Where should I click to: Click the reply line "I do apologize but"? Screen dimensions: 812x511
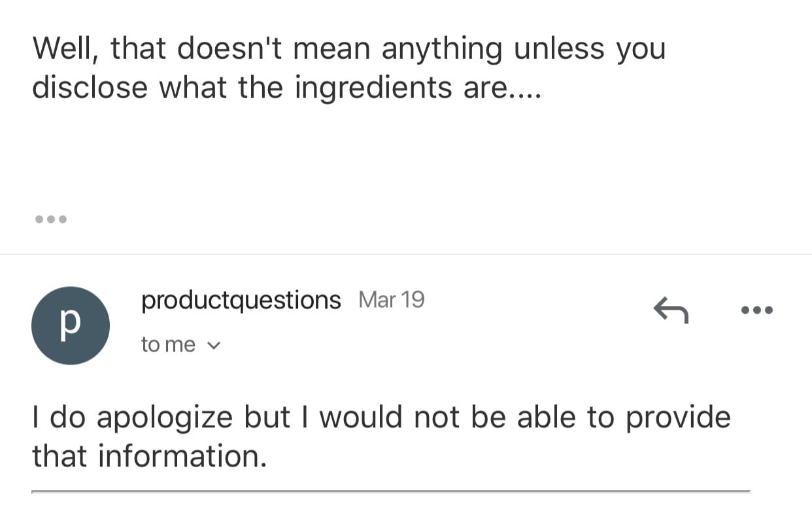(161, 418)
